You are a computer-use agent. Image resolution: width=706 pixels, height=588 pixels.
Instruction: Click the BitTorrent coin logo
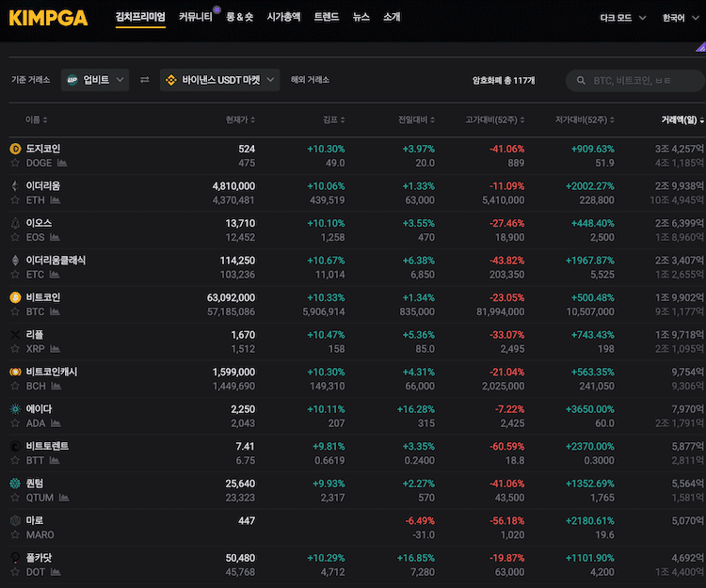[15, 446]
